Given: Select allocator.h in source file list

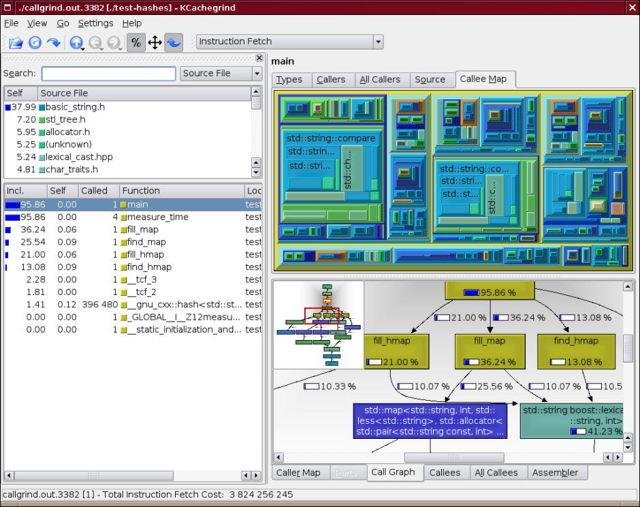Looking at the screenshot, I should pos(127,132).
